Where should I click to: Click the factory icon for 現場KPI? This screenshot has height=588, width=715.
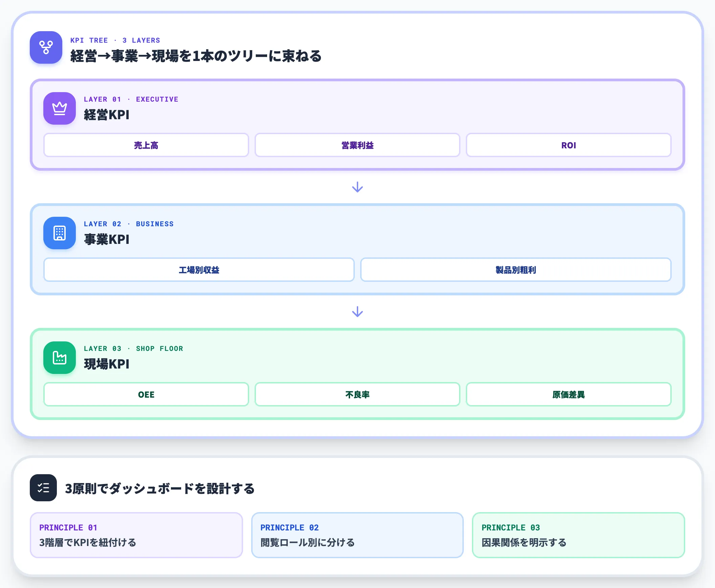point(60,358)
